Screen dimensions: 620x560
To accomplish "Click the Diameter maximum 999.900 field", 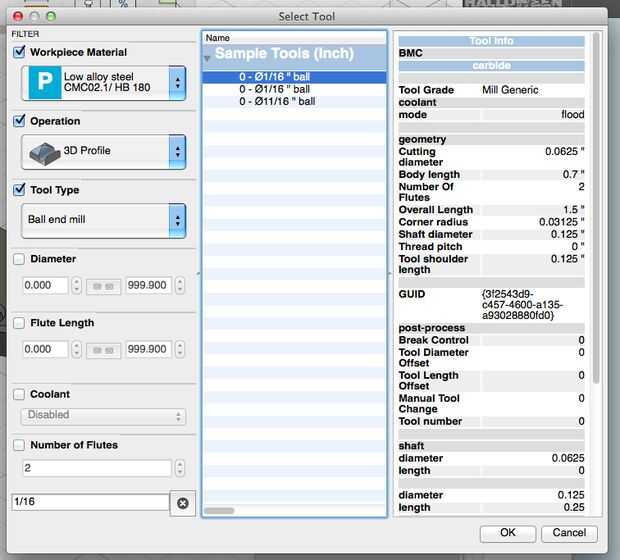I will 149,285.
